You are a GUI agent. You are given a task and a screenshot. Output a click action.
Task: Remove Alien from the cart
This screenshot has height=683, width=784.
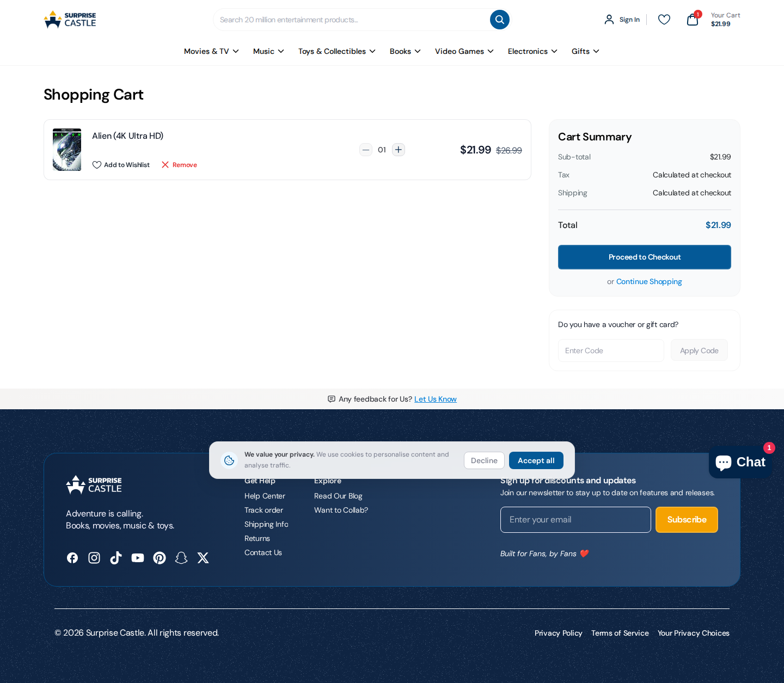click(x=179, y=165)
